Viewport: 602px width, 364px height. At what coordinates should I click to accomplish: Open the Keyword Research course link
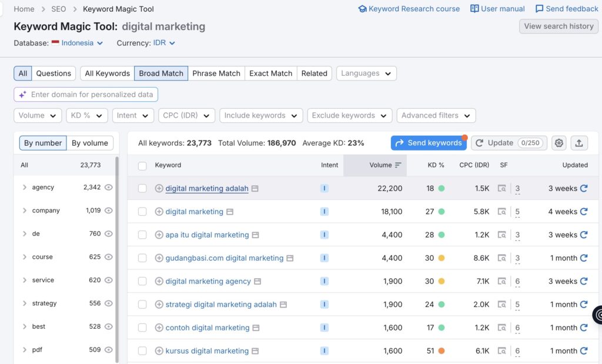409,9
